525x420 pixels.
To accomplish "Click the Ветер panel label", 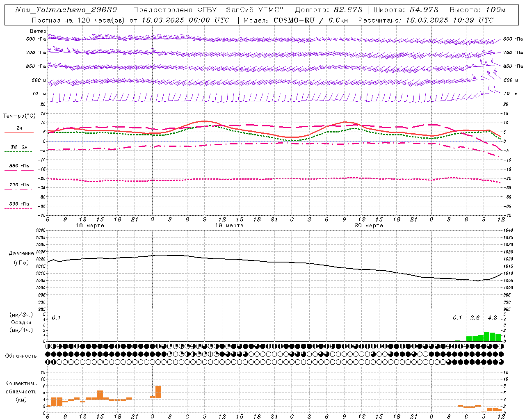I will click(x=38, y=31).
